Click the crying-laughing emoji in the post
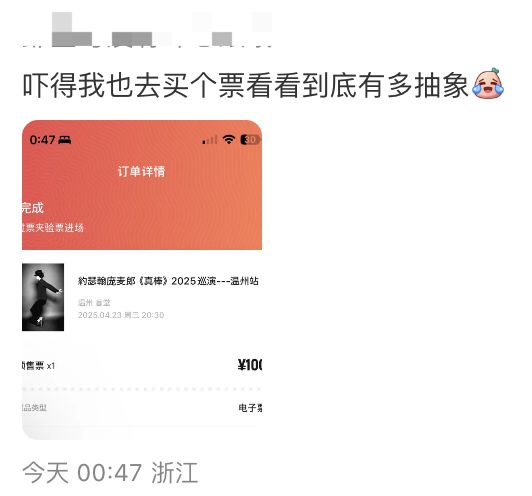Screen dimensions: 532x496 pyautogui.click(x=488, y=84)
